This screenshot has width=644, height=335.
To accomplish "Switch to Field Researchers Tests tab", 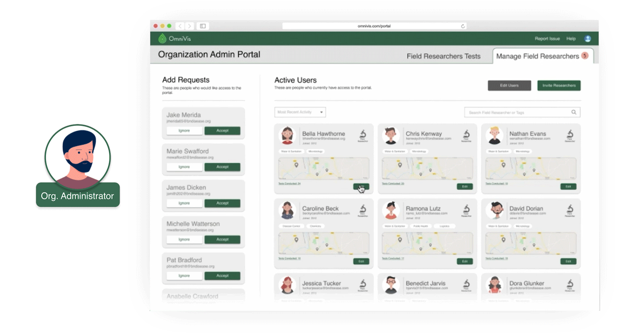I will point(443,56).
